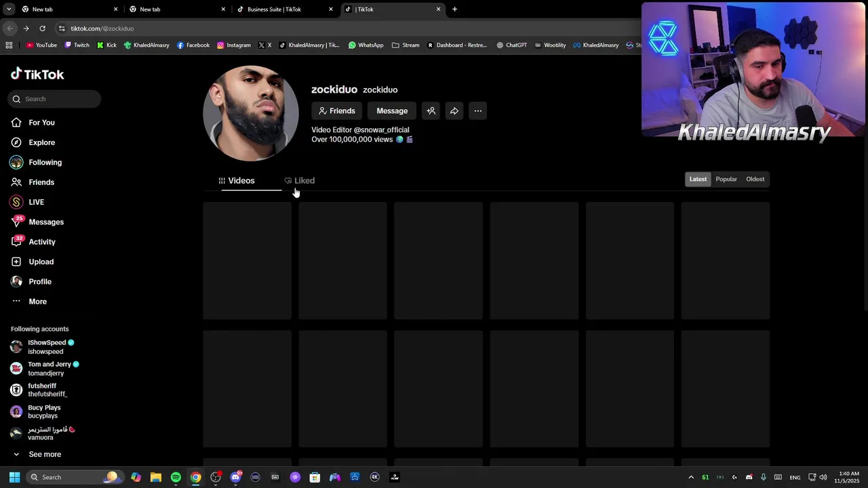Click the add-friend icon beside Message
Viewport: 868px width, 488px height.
[x=431, y=111]
